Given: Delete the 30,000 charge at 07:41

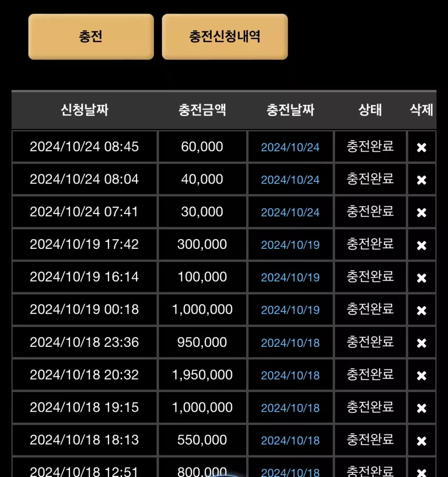Looking at the screenshot, I should tap(422, 212).
